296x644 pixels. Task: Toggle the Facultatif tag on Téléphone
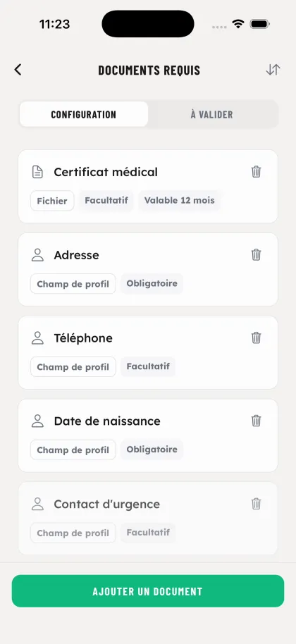coord(148,366)
